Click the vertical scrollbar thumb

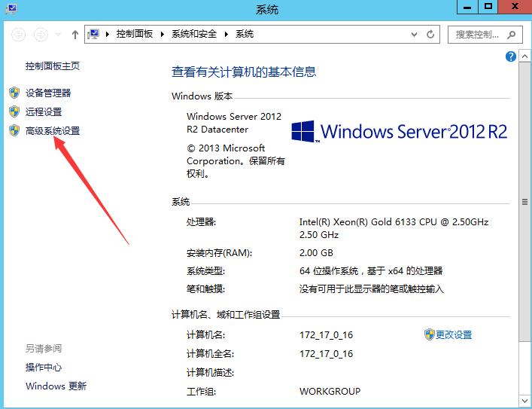pos(524,202)
